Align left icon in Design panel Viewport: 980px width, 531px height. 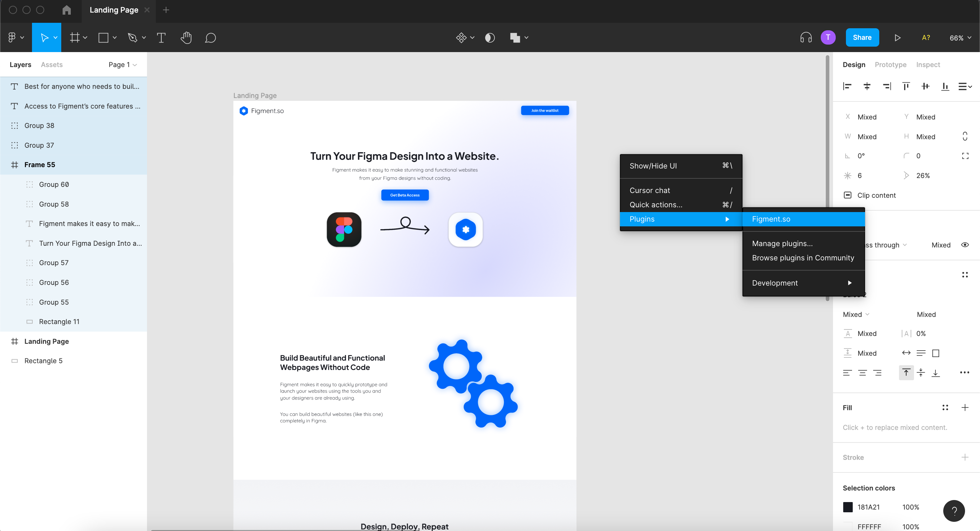tap(847, 86)
